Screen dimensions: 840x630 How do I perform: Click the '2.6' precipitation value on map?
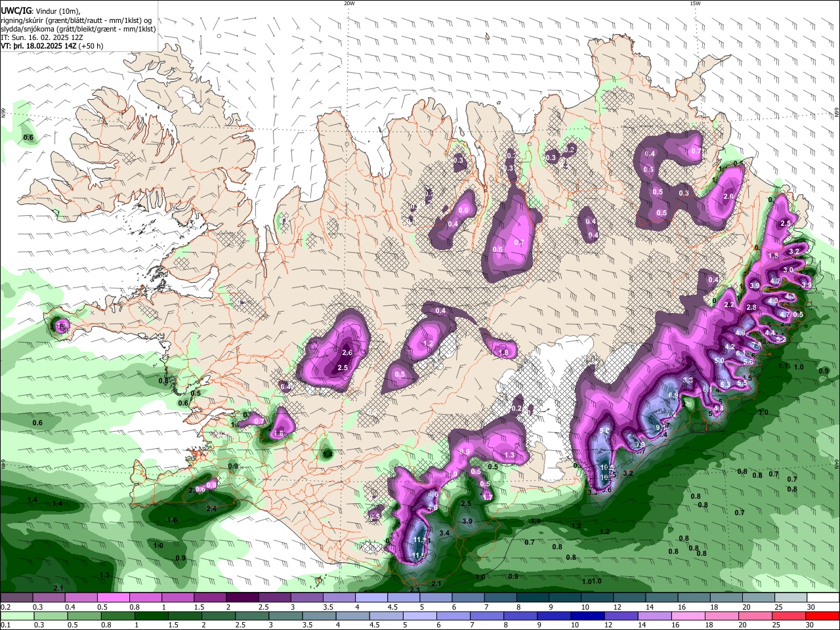point(347,353)
